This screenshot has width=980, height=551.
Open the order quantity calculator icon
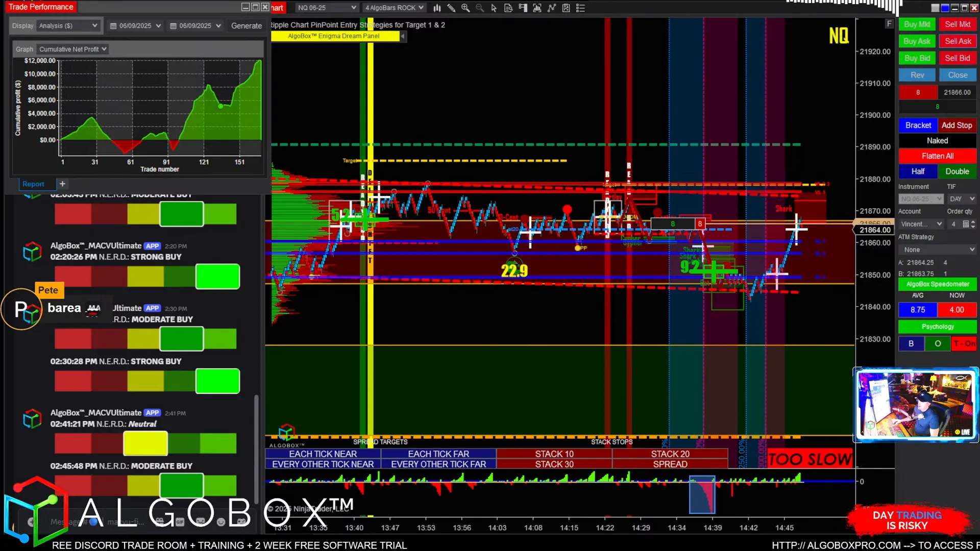pyautogui.click(x=966, y=224)
